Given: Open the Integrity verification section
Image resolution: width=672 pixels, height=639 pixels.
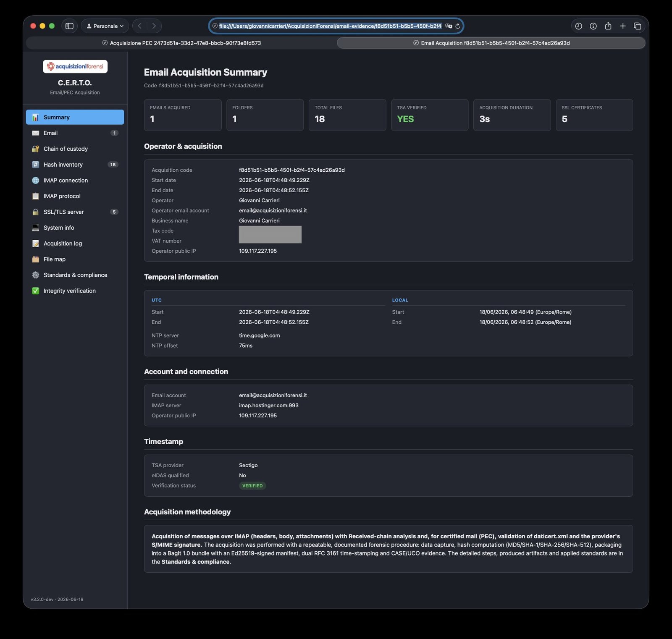Looking at the screenshot, I should pos(75,291).
